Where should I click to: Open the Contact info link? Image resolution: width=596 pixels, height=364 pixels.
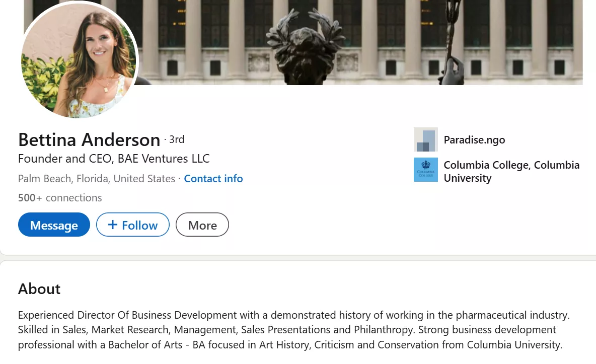[x=213, y=179]
